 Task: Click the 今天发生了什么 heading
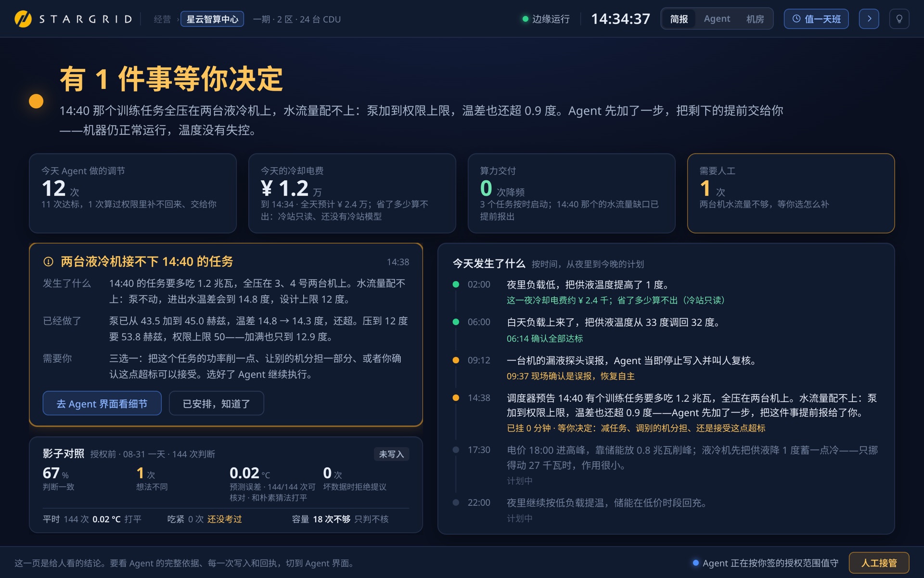488,263
